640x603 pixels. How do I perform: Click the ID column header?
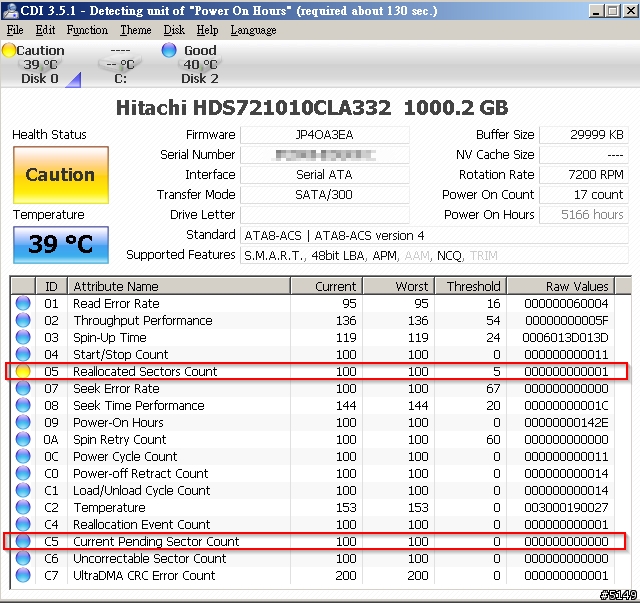coord(51,286)
